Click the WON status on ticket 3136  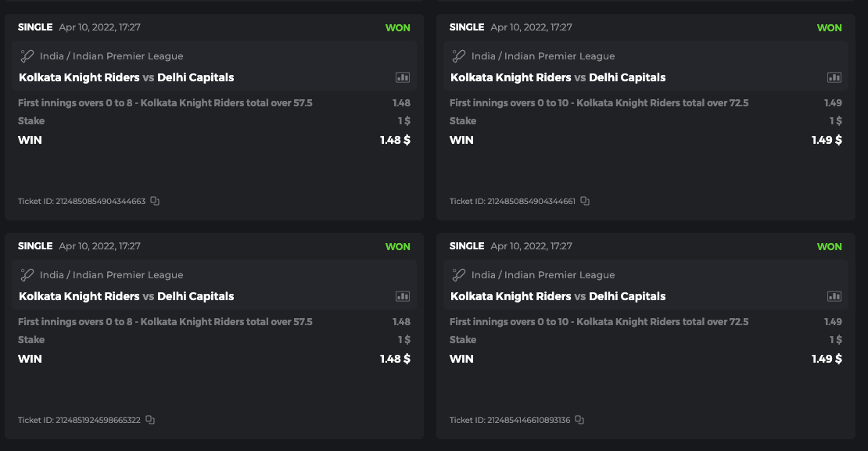tap(829, 246)
